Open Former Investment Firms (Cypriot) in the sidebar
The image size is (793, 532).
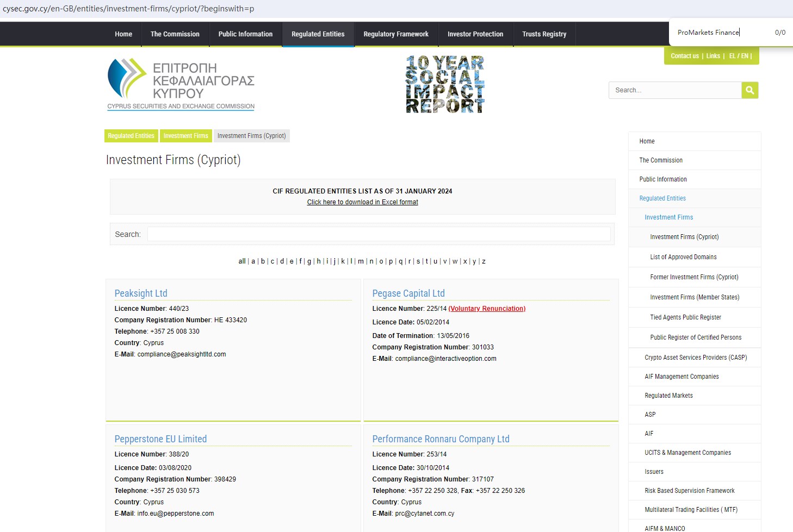(694, 277)
